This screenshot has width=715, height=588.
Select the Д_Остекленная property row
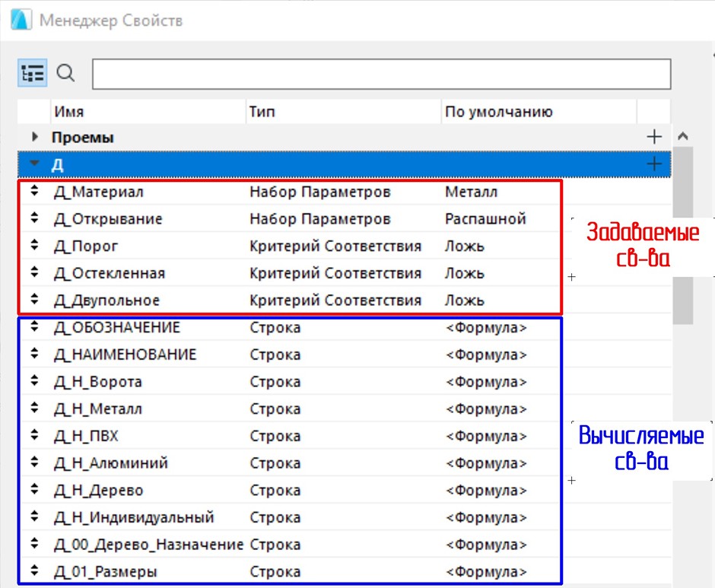(x=110, y=273)
